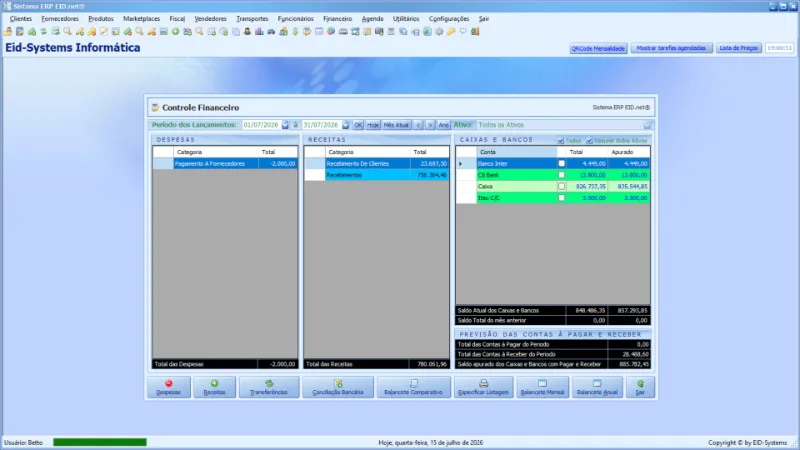Click the person silhouette toolbar icon
The height and width of the screenshot is (450, 800).
[247, 32]
